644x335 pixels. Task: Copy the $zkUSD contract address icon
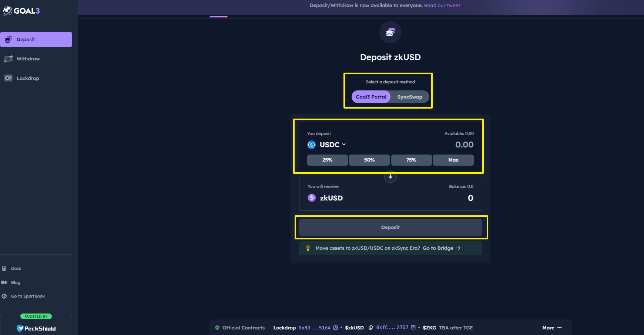pos(370,328)
